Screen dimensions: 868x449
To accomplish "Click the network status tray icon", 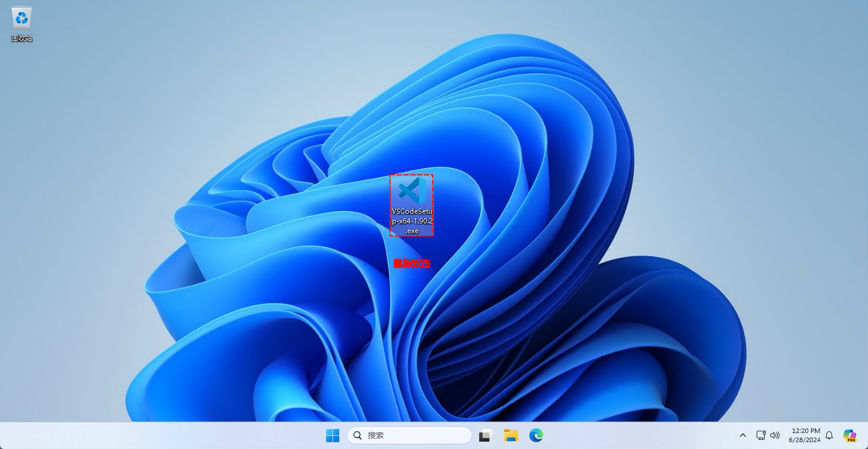I will pyautogui.click(x=761, y=435).
